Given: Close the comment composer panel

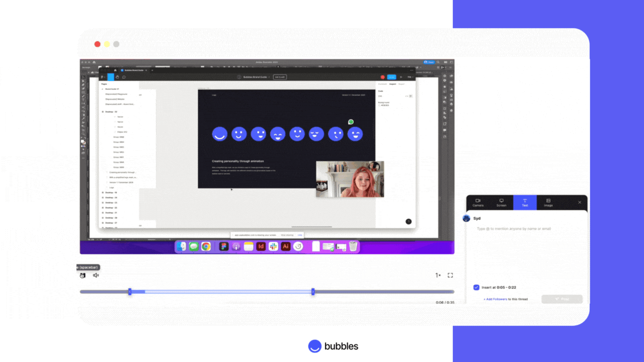Looking at the screenshot, I should coord(580,202).
